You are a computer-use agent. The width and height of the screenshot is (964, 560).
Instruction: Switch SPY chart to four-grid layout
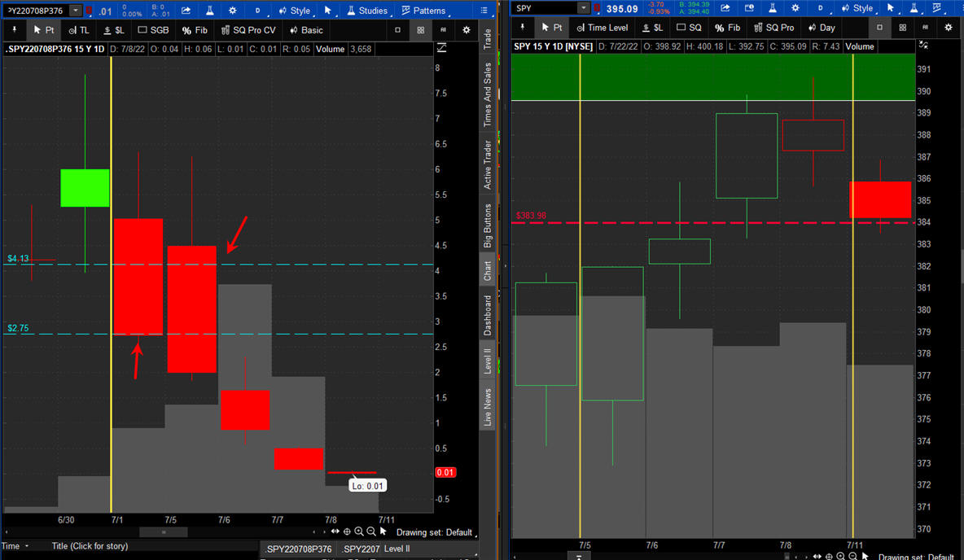(x=902, y=27)
